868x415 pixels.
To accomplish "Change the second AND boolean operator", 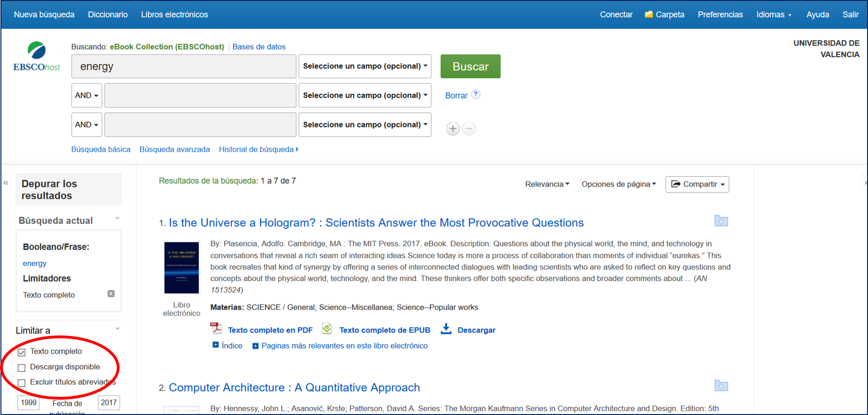I will point(87,125).
